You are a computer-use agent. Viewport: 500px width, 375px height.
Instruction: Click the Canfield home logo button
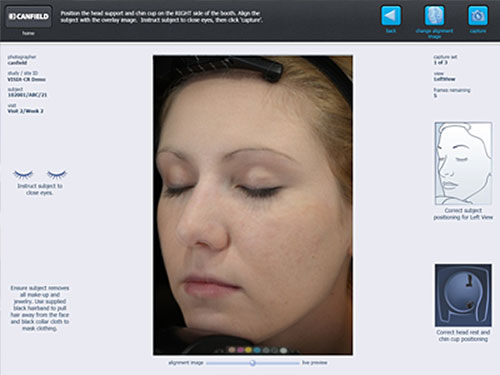29,16
